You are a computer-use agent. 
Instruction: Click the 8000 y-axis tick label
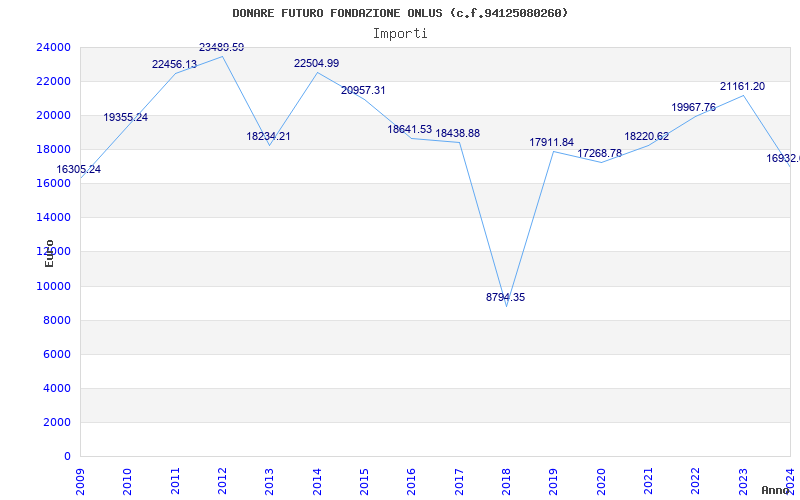[57, 320]
